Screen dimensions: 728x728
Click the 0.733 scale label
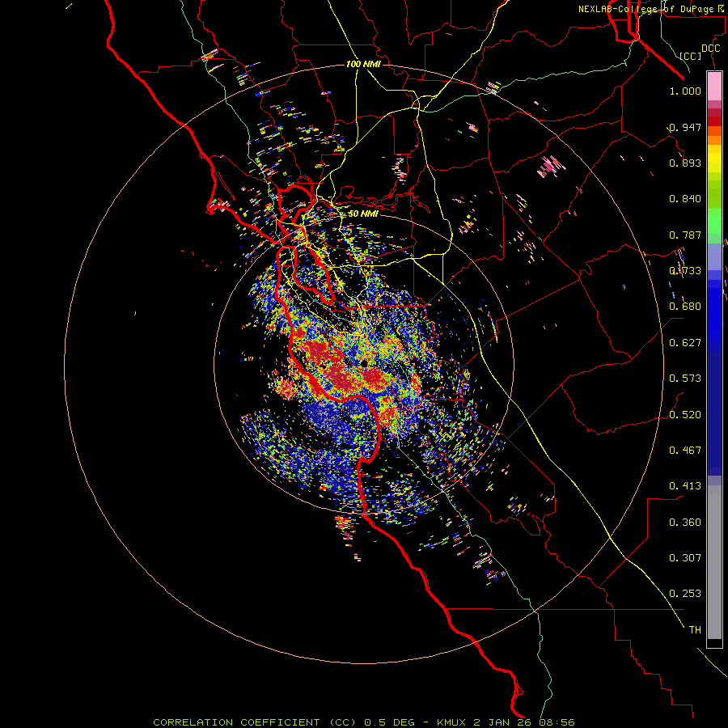685,271
